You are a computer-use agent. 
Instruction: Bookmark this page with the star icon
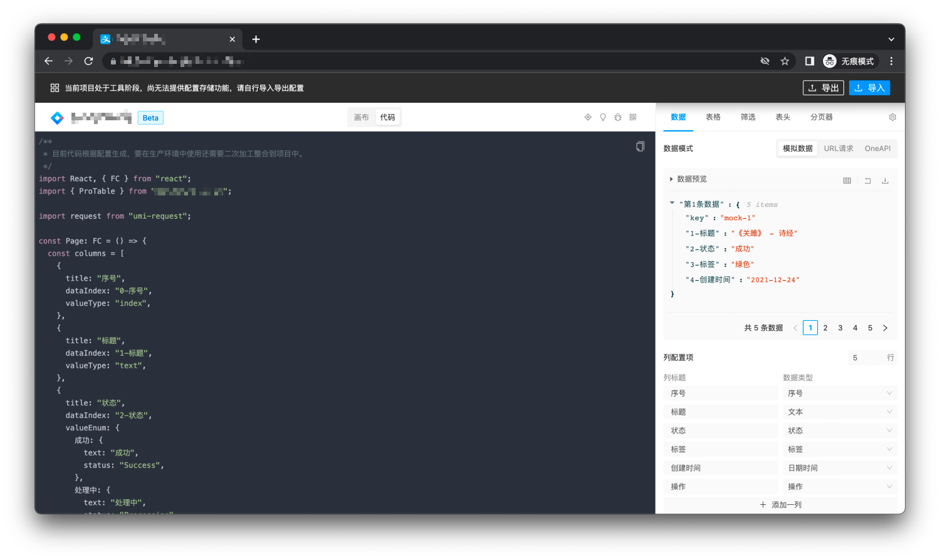click(x=785, y=61)
